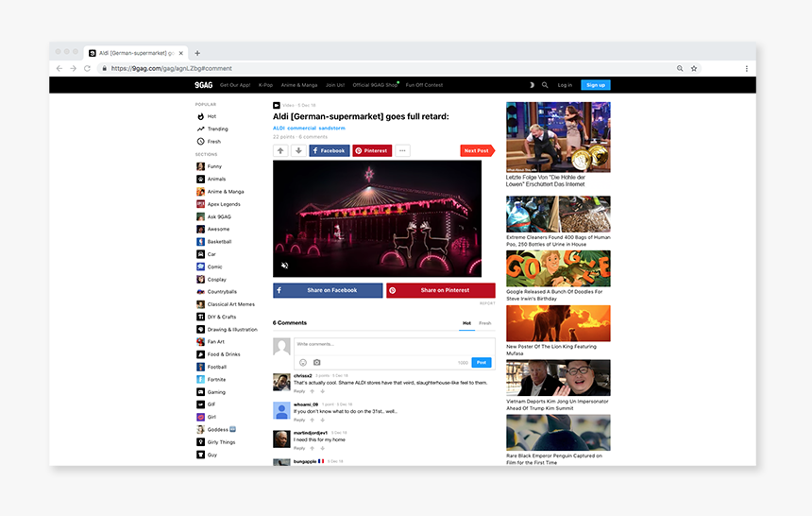The width and height of the screenshot is (812, 516).
Task: Switch comments to the Fresh tab
Action: pos(484,323)
